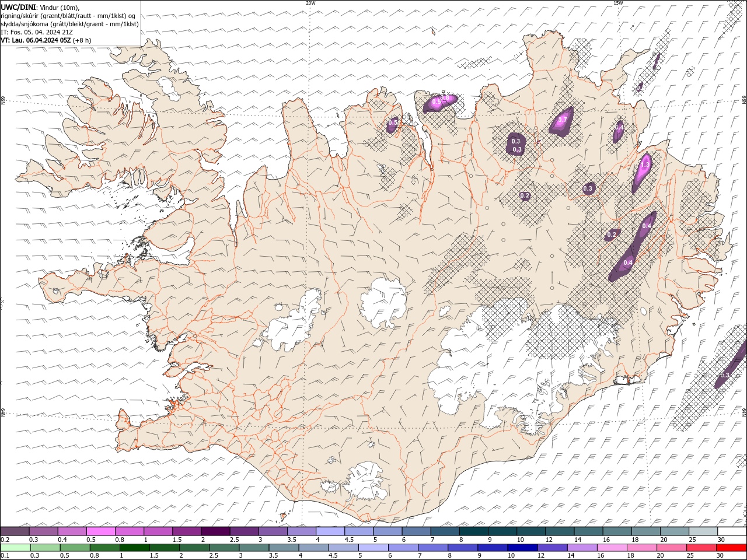This screenshot has width=747, height=560.
Task: Select the bright pink upper swatch starting at 0.5
Action: [x=100, y=531]
